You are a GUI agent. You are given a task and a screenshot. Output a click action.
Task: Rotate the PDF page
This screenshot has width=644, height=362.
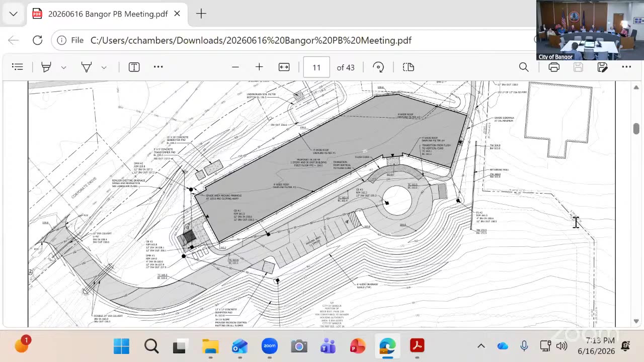pos(378,67)
